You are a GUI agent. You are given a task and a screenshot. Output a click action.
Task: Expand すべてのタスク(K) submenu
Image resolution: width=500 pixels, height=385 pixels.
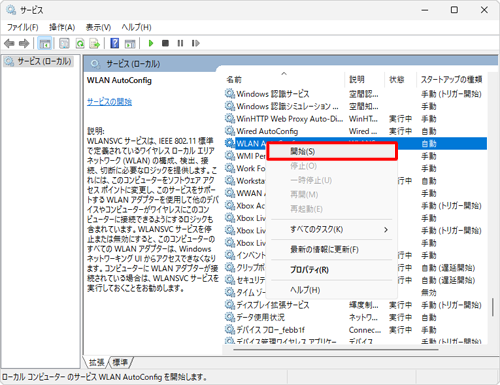(x=332, y=230)
